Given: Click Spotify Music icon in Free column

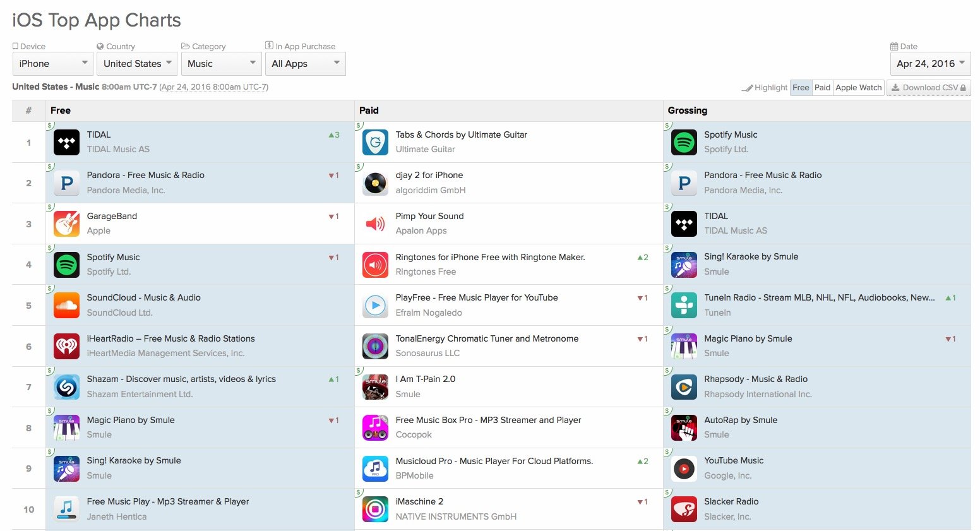Looking at the screenshot, I should click(66, 265).
